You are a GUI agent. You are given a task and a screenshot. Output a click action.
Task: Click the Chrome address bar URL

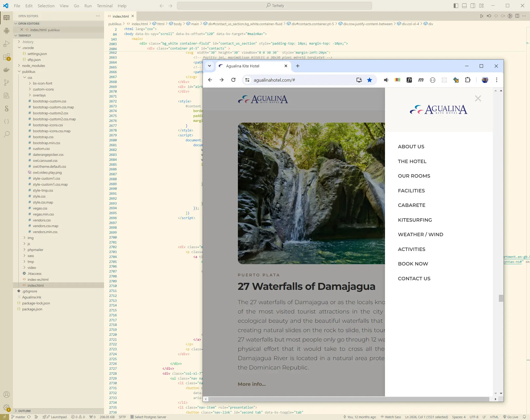pos(274,80)
